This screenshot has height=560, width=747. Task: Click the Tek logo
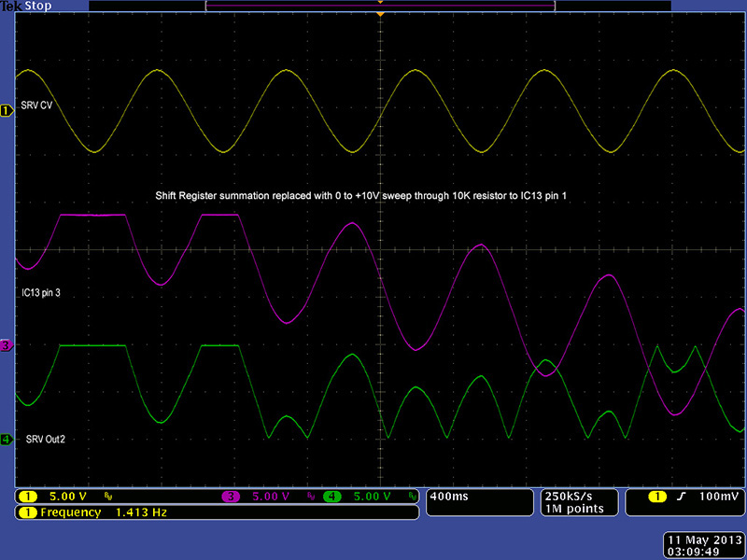(11, 6)
